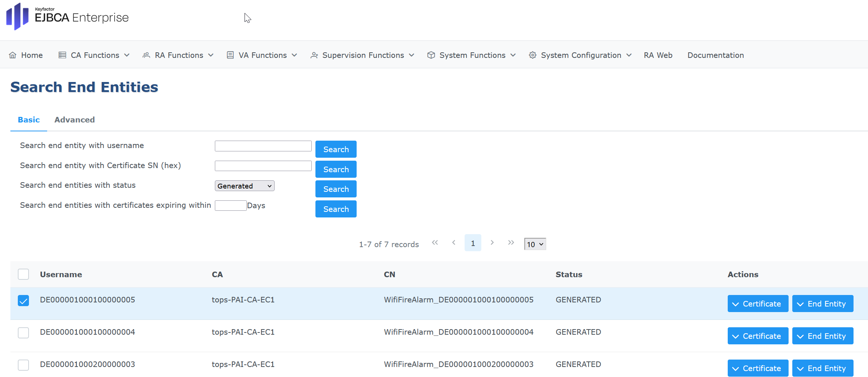Check the DE000001000100000004 row checkbox
Image resolution: width=868 pixels, height=377 pixels.
coord(23,333)
